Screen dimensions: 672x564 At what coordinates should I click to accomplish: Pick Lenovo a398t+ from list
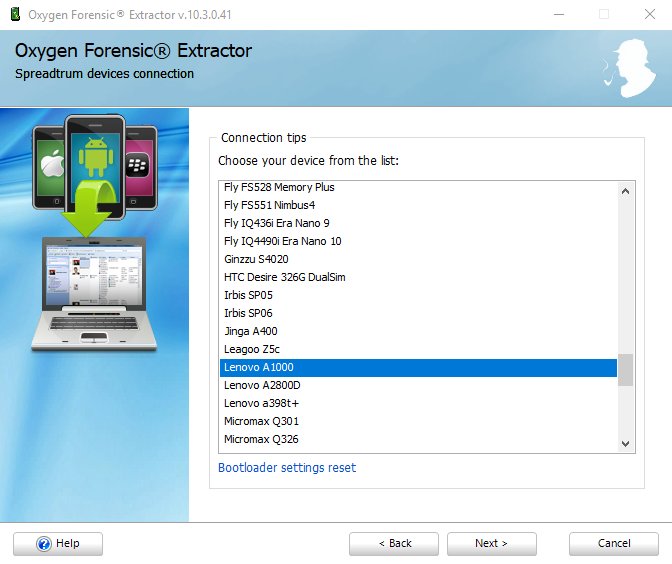[x=418, y=403]
